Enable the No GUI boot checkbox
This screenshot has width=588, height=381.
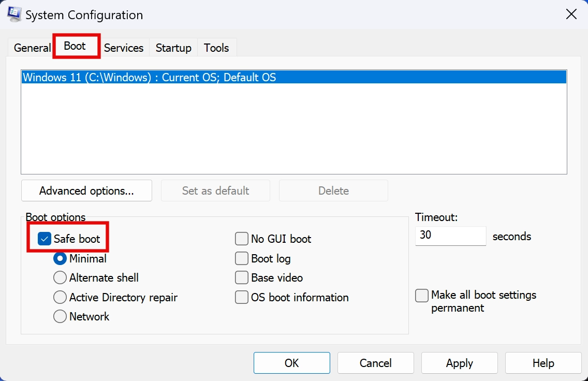point(241,239)
